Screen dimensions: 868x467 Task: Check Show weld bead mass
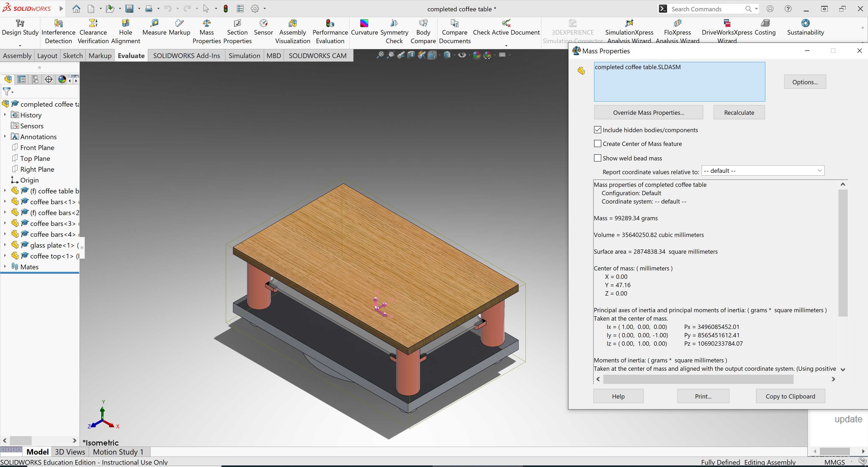click(x=597, y=158)
